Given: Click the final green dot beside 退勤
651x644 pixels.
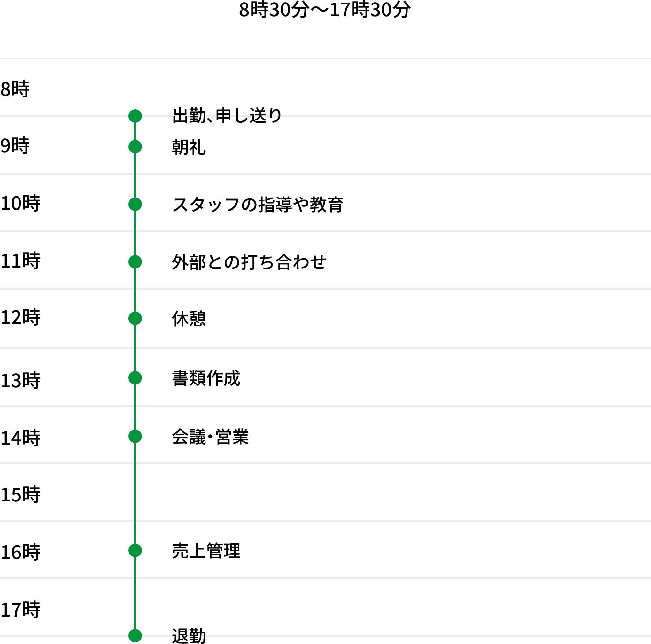Looking at the screenshot, I should (x=135, y=636).
